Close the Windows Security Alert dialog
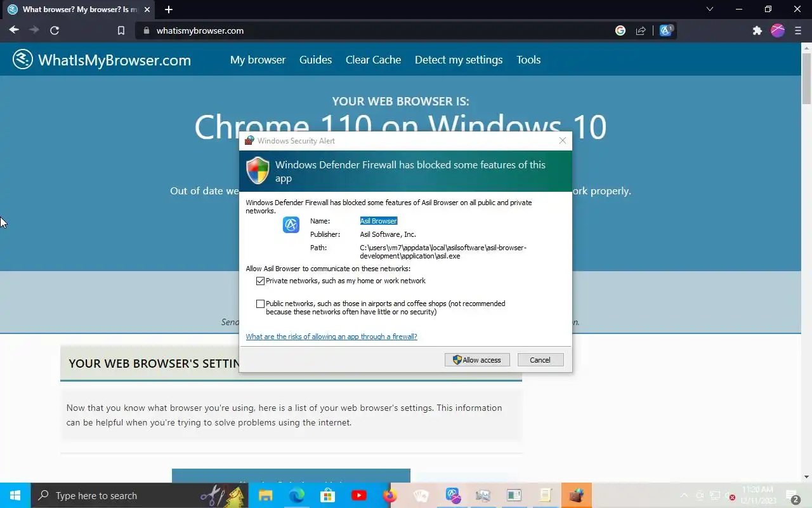The width and height of the screenshot is (812, 508). (x=562, y=141)
